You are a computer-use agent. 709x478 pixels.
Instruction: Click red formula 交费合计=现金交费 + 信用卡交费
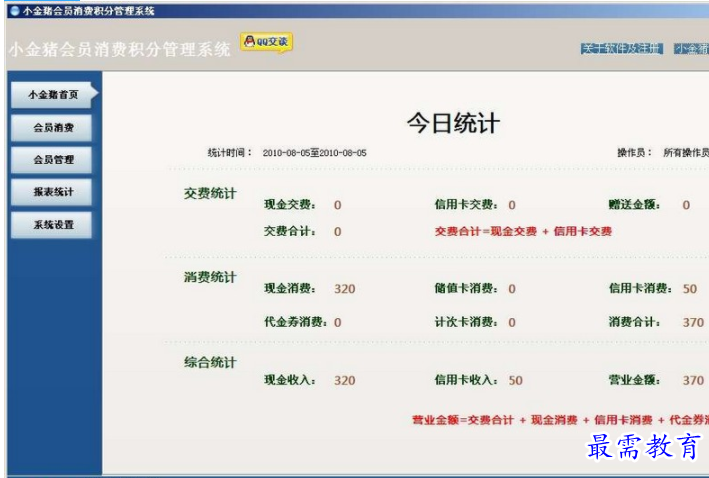[523, 231]
